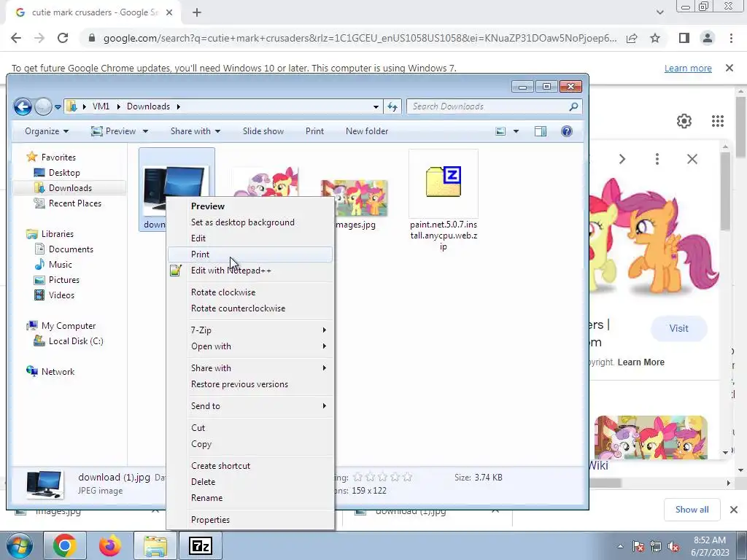The height and width of the screenshot is (560, 747).
Task: Start Slide show from the toolbar
Action: click(263, 131)
